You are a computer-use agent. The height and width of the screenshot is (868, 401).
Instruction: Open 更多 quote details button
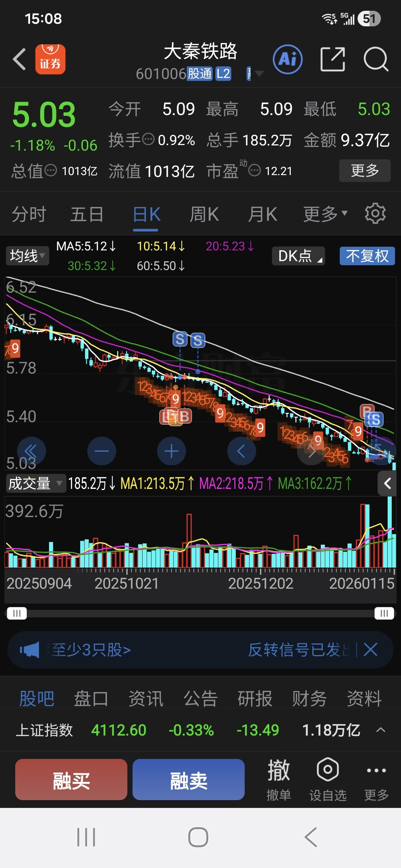pos(365,171)
